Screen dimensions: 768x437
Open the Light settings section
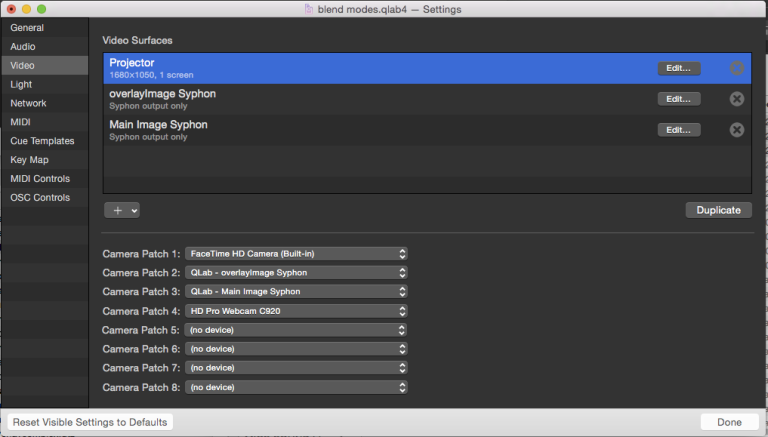coord(21,84)
